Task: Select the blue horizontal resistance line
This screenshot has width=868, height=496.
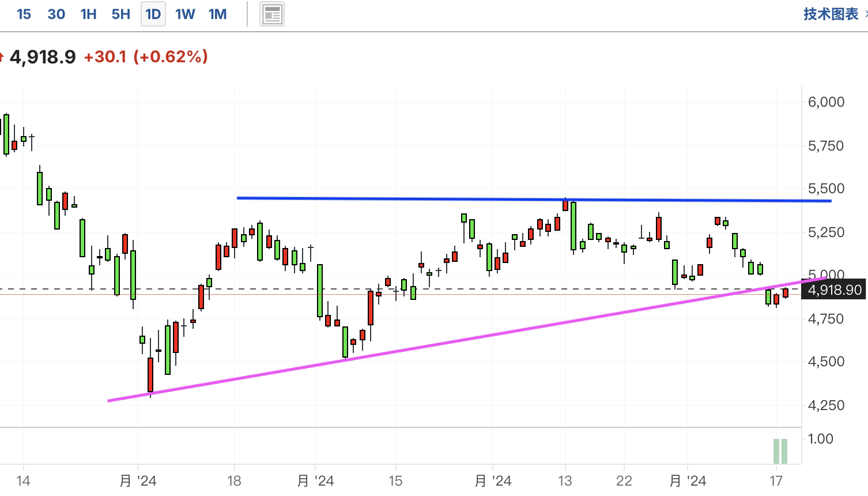Action: click(534, 200)
